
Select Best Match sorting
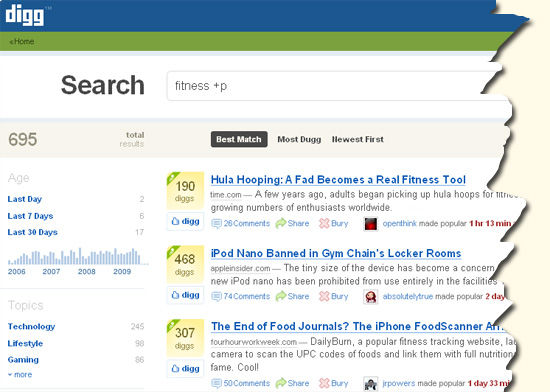tap(239, 139)
